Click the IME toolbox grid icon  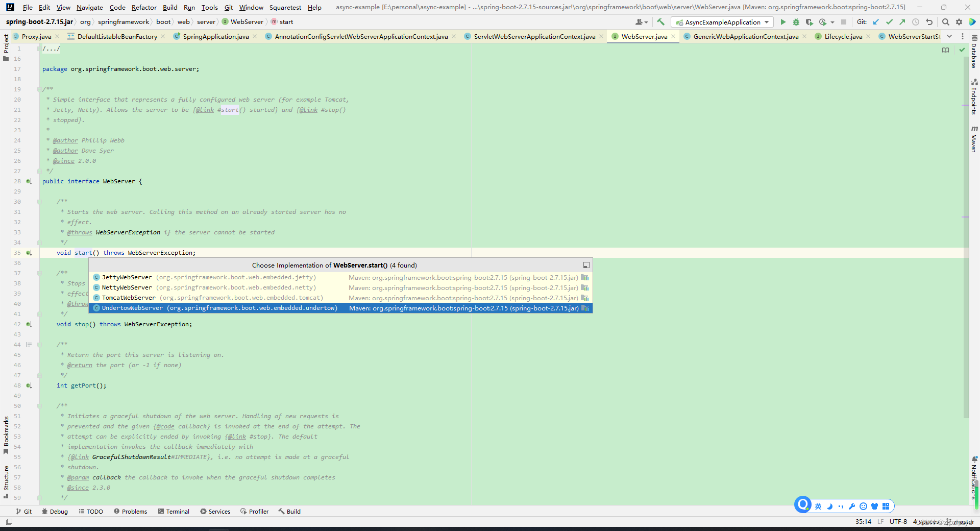(886, 506)
